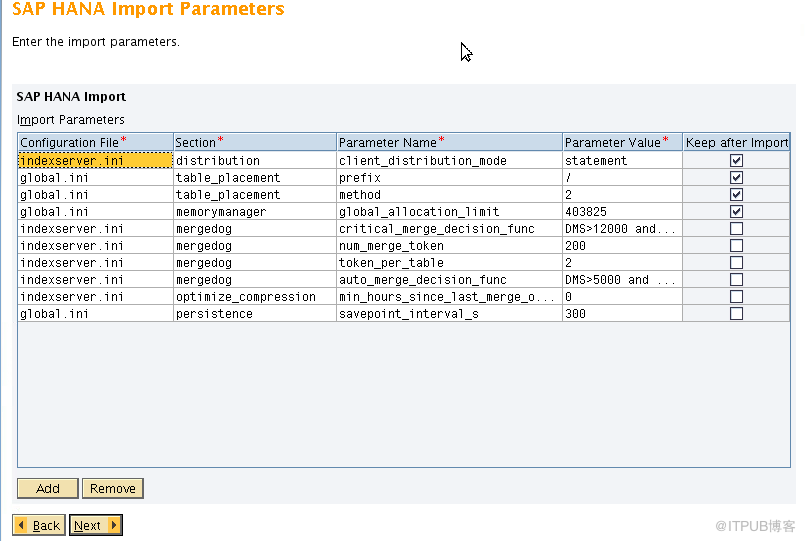Click the DMS>5000 and ... value cell

622,279
